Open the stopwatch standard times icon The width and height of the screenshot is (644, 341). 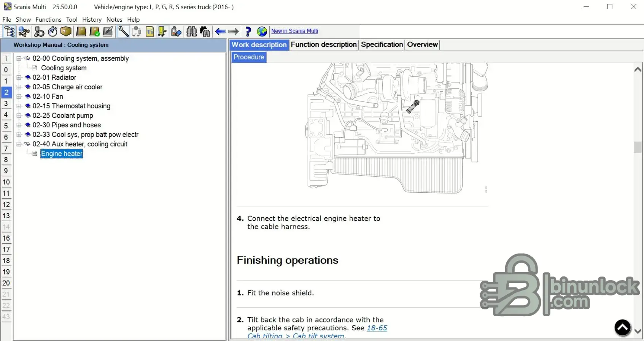[52, 32]
